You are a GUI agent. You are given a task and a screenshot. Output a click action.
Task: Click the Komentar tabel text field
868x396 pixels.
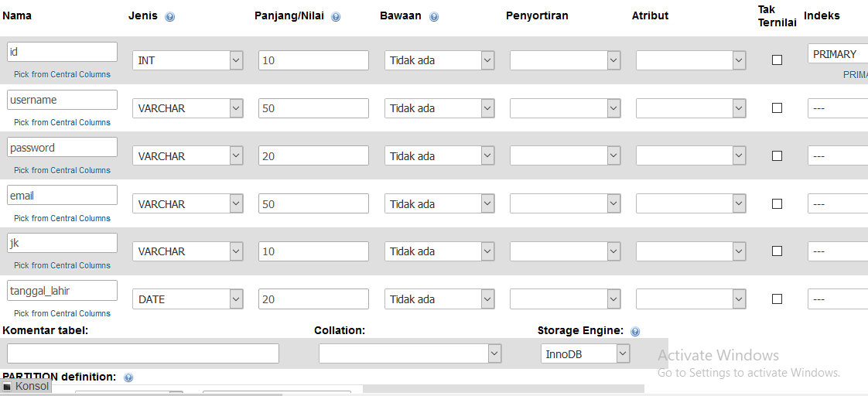(x=143, y=353)
